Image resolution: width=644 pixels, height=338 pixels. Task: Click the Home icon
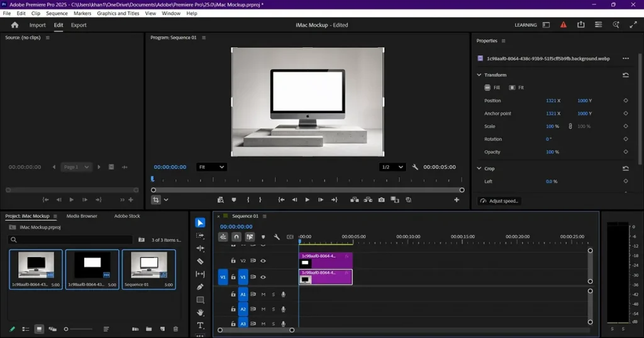pyautogui.click(x=15, y=25)
